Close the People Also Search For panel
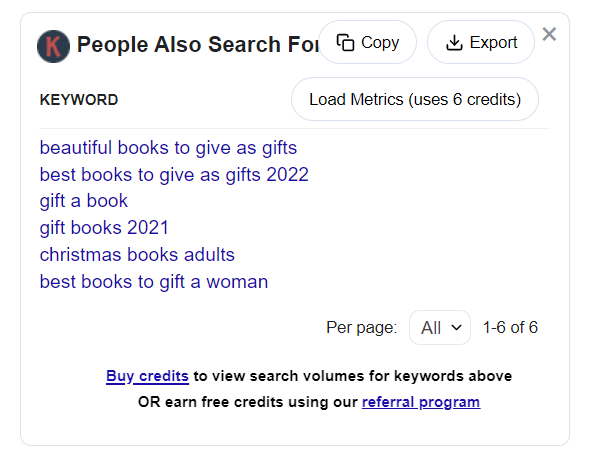The image size is (597, 456). (549, 34)
